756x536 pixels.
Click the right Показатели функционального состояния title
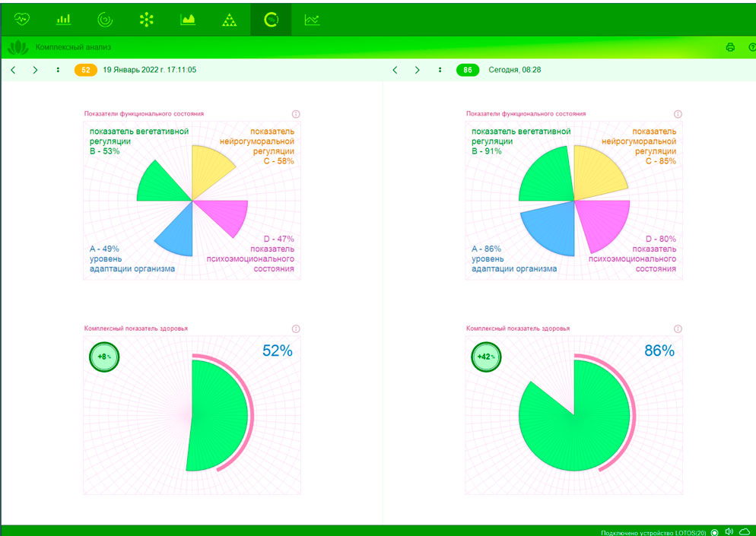pyautogui.click(x=526, y=114)
